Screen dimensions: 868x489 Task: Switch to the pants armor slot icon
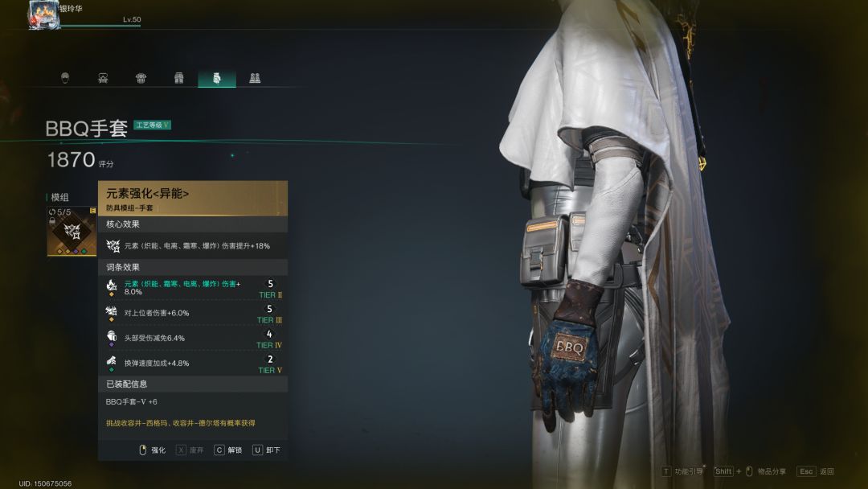[x=178, y=78]
